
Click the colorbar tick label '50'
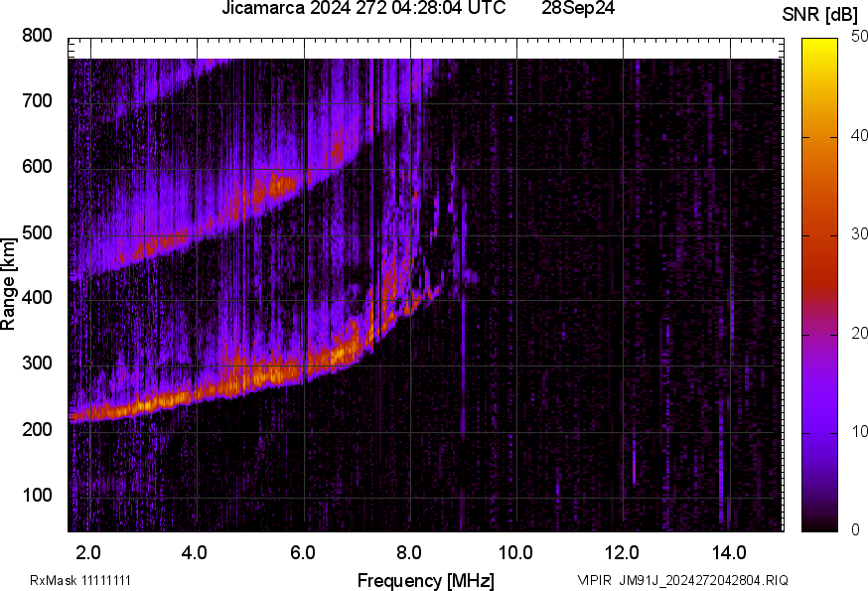click(x=859, y=37)
